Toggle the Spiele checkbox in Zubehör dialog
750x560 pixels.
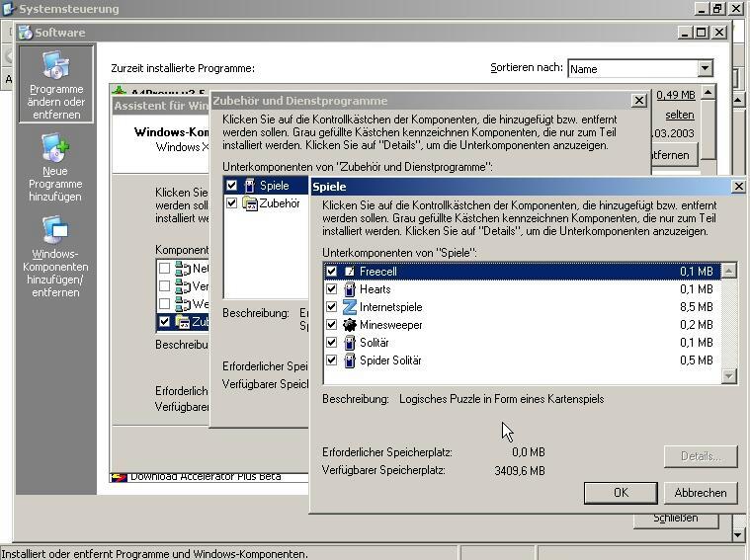point(231,186)
